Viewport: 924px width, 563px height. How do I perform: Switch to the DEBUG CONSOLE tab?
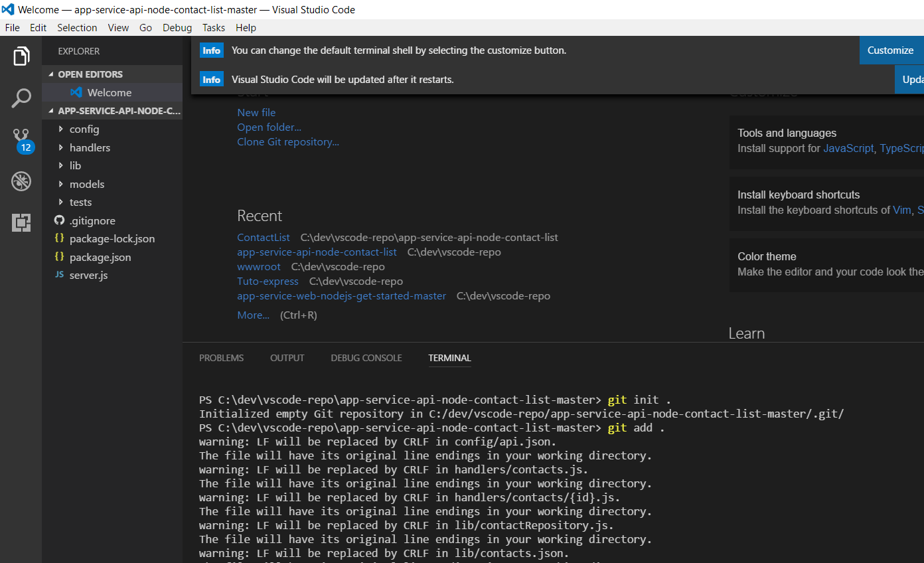tap(366, 358)
